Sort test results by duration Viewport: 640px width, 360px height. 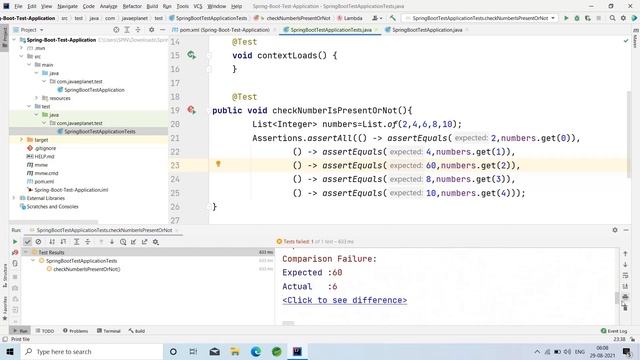click(63, 242)
